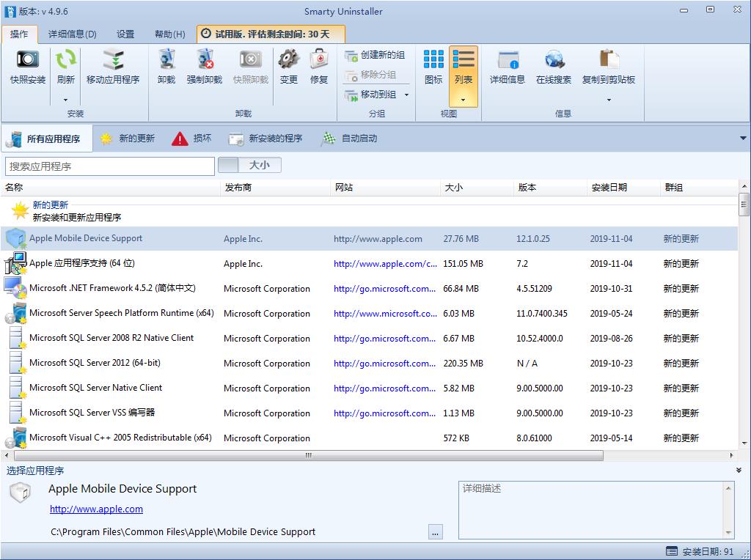Switch to 图标 icon view
The image size is (751, 560).
click(x=433, y=70)
